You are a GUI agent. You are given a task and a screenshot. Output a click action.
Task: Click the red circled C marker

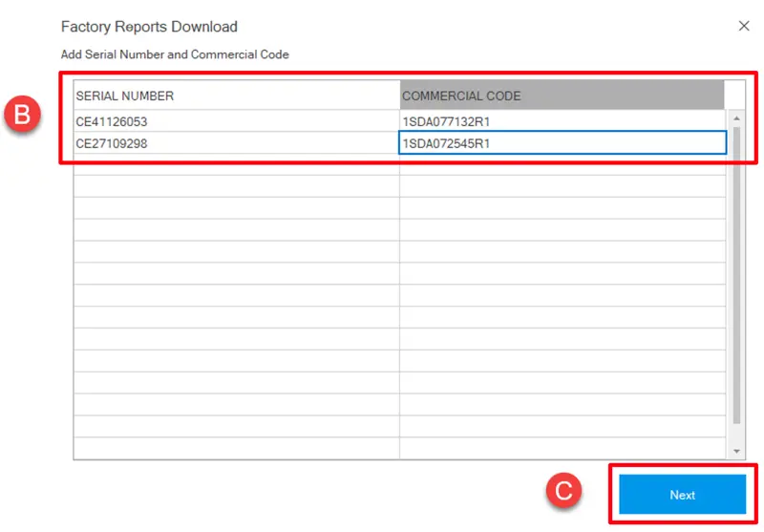564,492
